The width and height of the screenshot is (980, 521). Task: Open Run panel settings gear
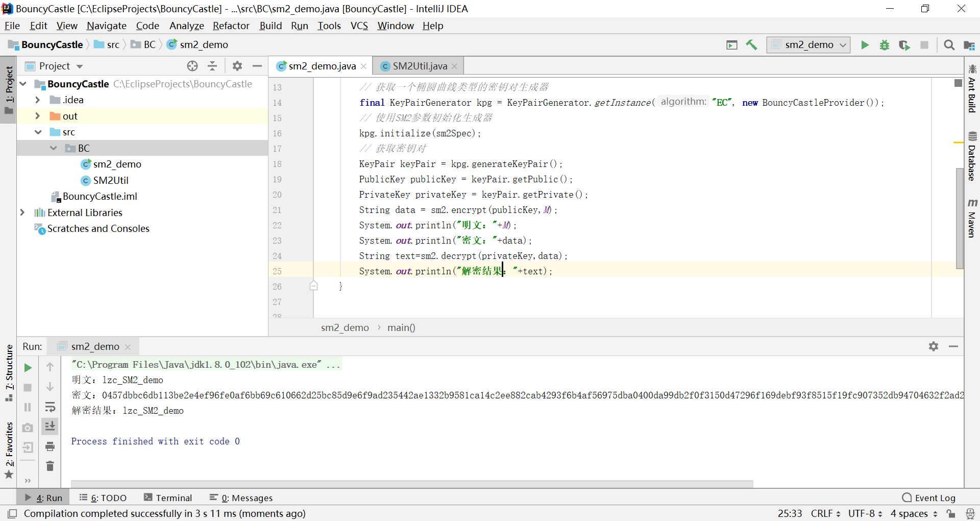(x=934, y=346)
